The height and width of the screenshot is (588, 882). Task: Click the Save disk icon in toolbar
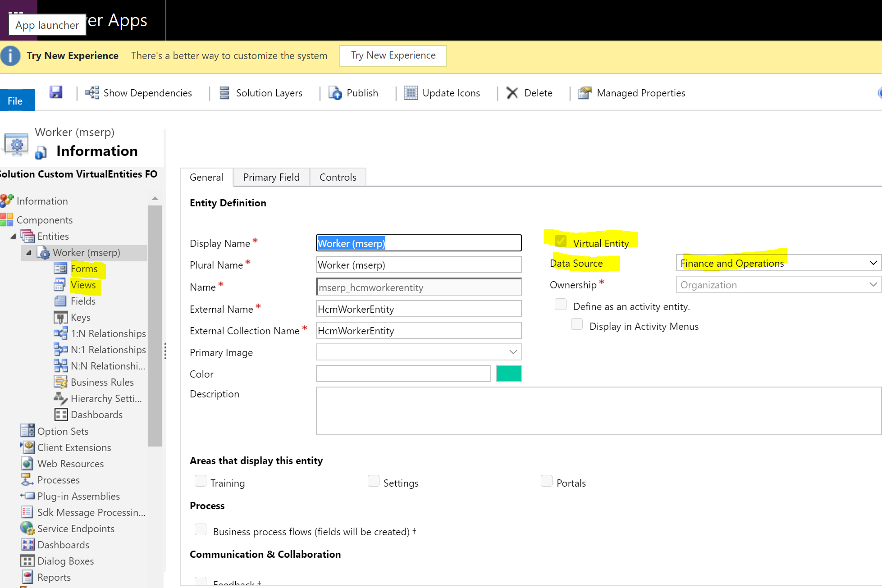pyautogui.click(x=56, y=92)
